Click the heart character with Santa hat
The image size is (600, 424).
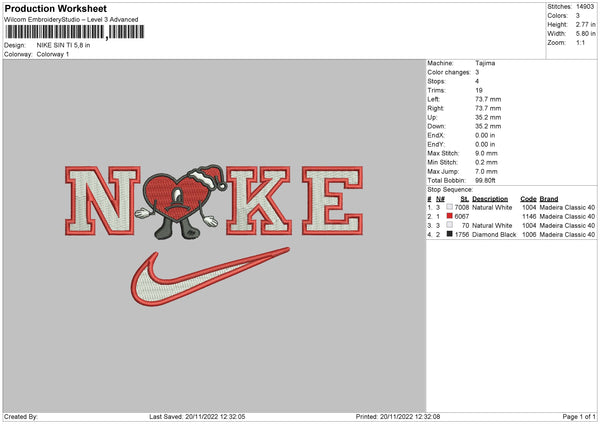point(181,203)
